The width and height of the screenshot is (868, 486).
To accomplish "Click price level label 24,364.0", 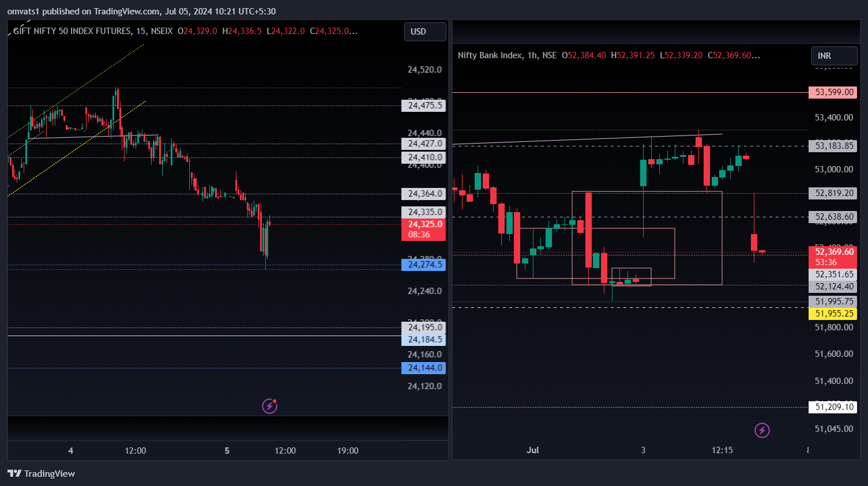I will coord(423,194).
